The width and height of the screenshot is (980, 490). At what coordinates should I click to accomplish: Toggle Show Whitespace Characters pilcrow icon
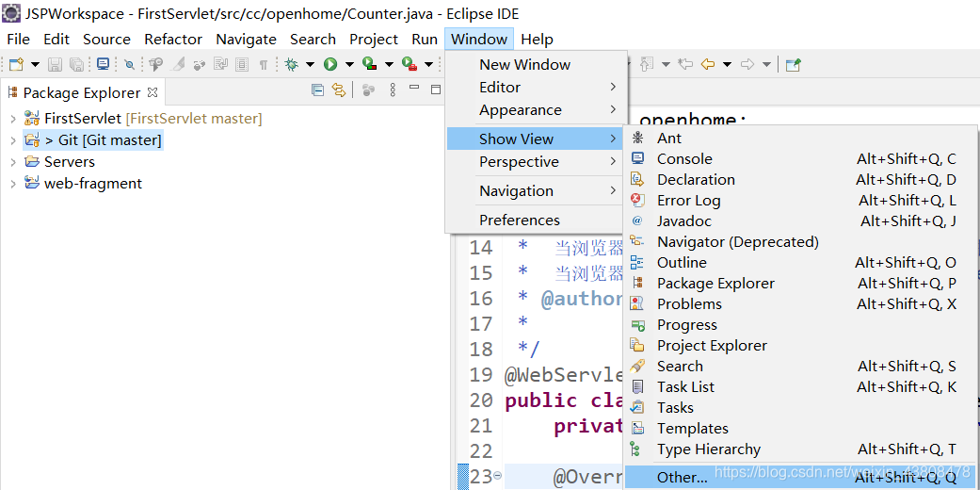[264, 64]
